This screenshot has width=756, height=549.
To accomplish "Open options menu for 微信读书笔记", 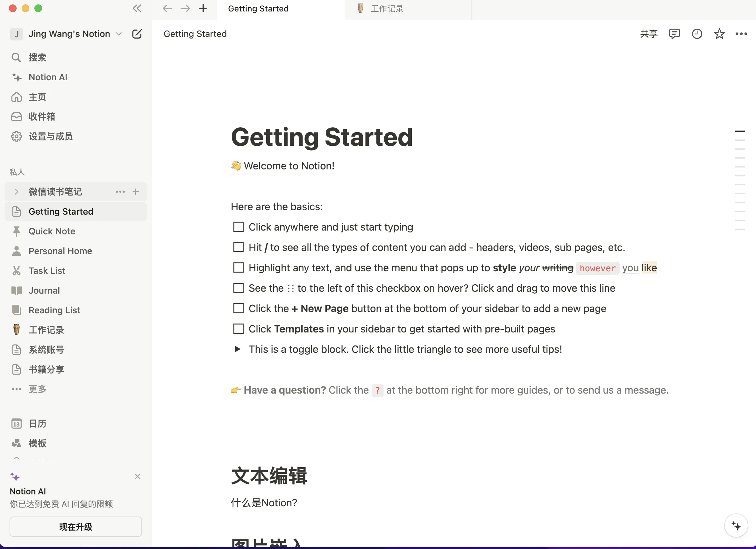I will point(120,192).
